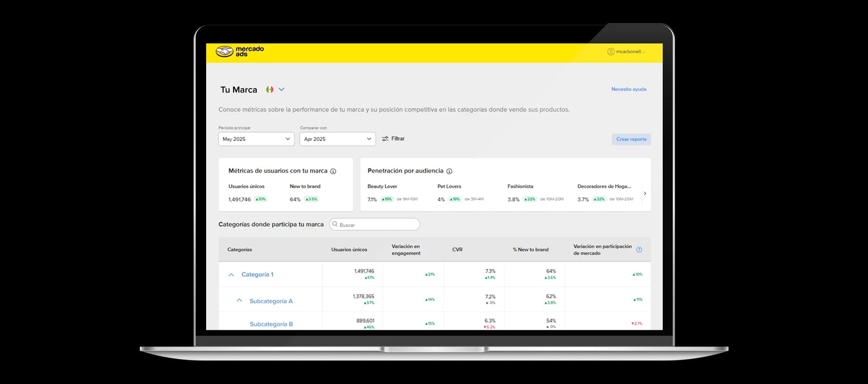Screen dimensions: 868x384
Task: Click the 64% New to brand metric value
Action: coord(295,199)
